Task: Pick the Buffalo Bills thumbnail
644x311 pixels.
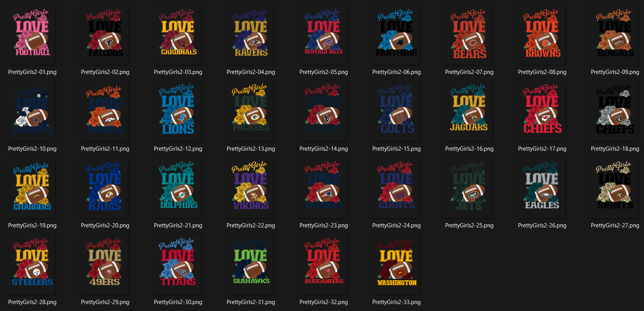Action: (324, 34)
